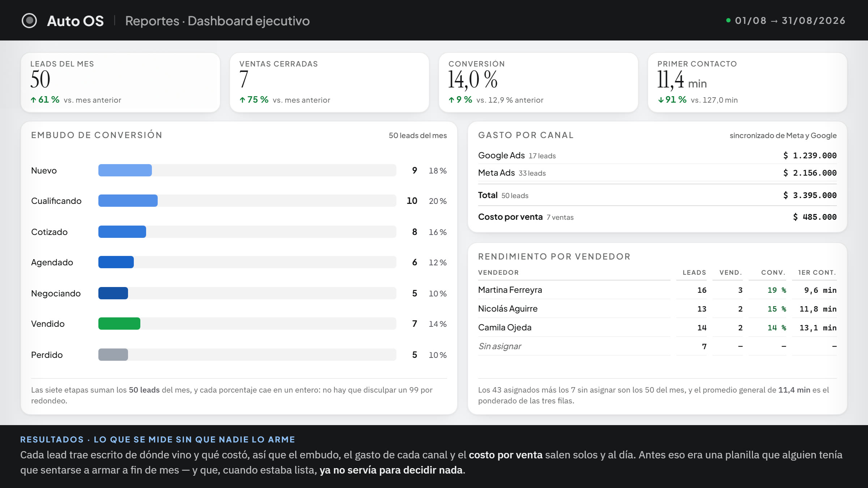This screenshot has height=488, width=868.
Task: Select the Sin asignar row
Action: tap(657, 346)
